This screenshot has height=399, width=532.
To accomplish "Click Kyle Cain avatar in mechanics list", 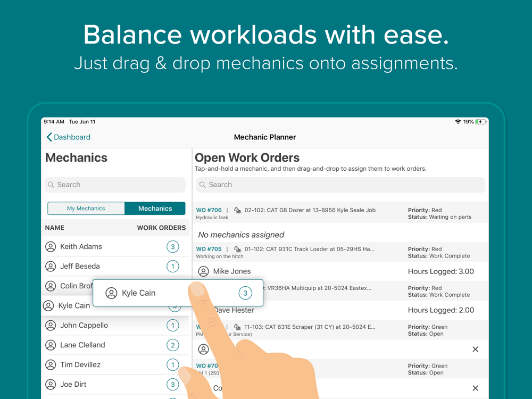I will tap(48, 306).
